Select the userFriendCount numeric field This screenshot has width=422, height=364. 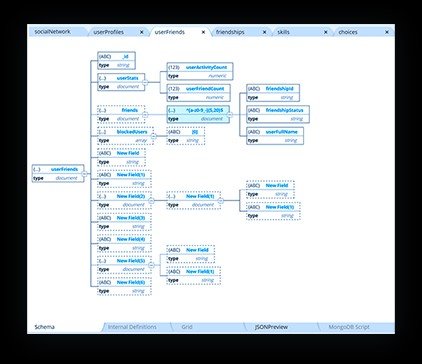point(198,93)
